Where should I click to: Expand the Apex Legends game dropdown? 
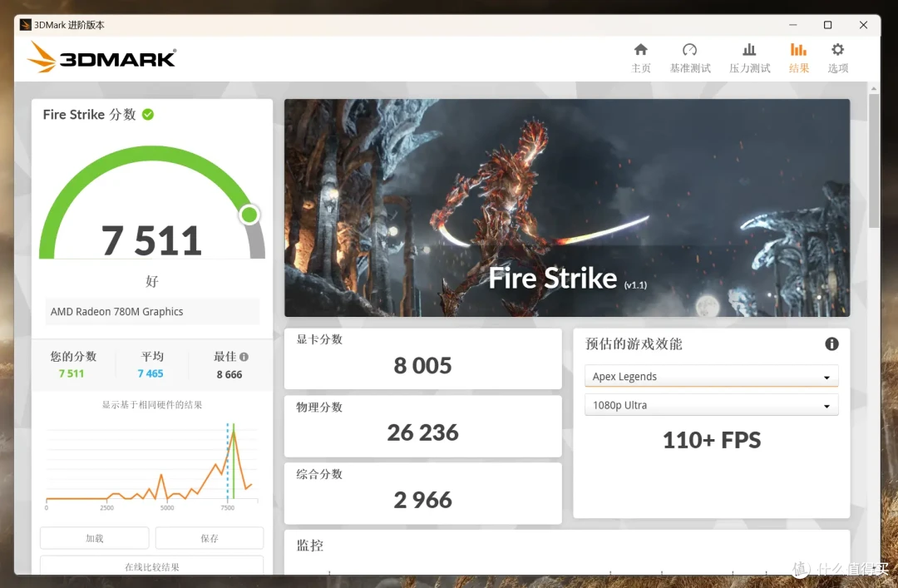click(711, 377)
